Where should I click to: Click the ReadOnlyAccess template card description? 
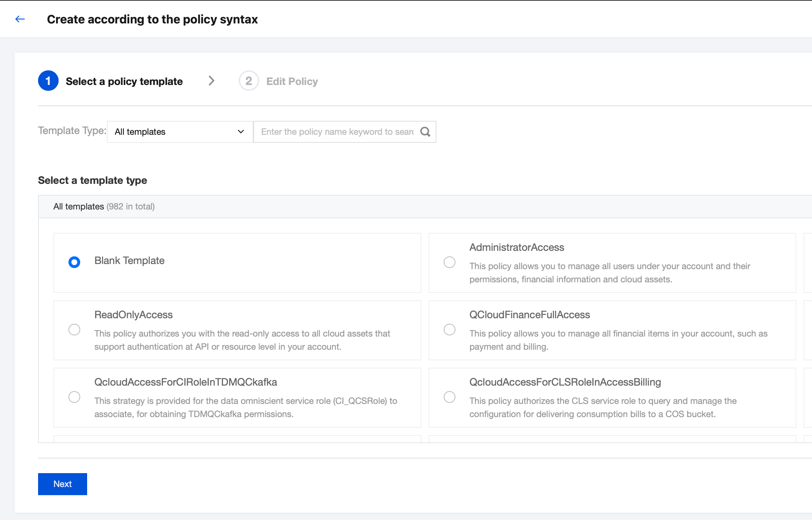coord(242,340)
